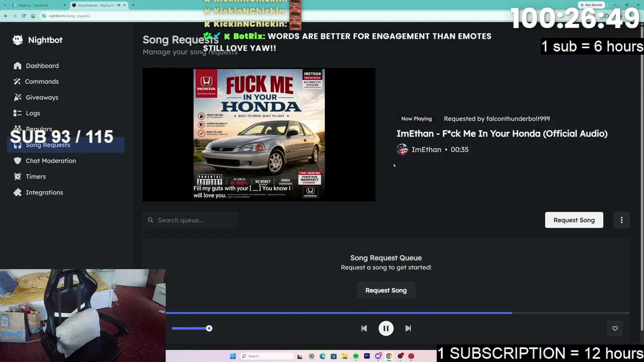Screen dimensions: 644x362
Task: Click the Timers clock icon
Action: point(18,176)
